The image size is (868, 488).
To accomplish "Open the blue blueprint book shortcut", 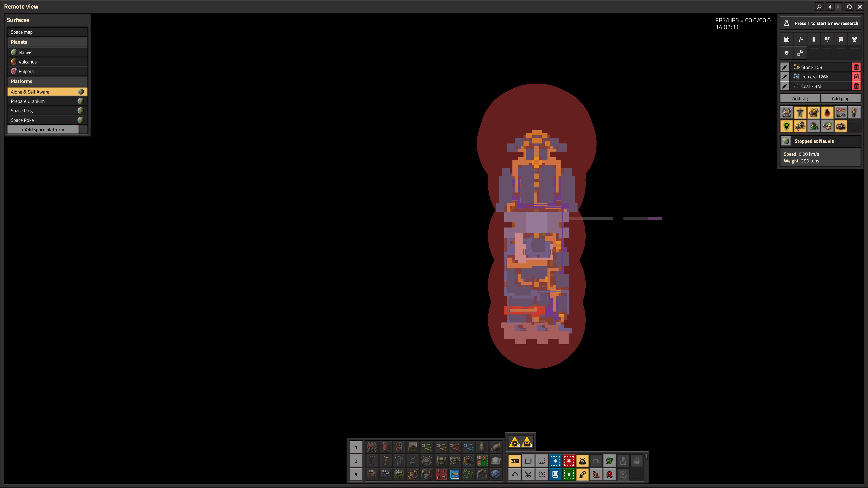I will click(555, 474).
